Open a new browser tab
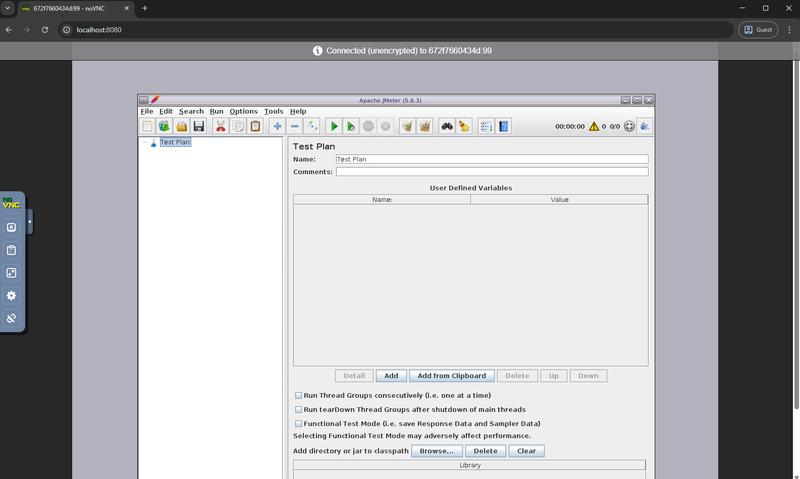Image resolution: width=800 pixels, height=479 pixels. [144, 8]
